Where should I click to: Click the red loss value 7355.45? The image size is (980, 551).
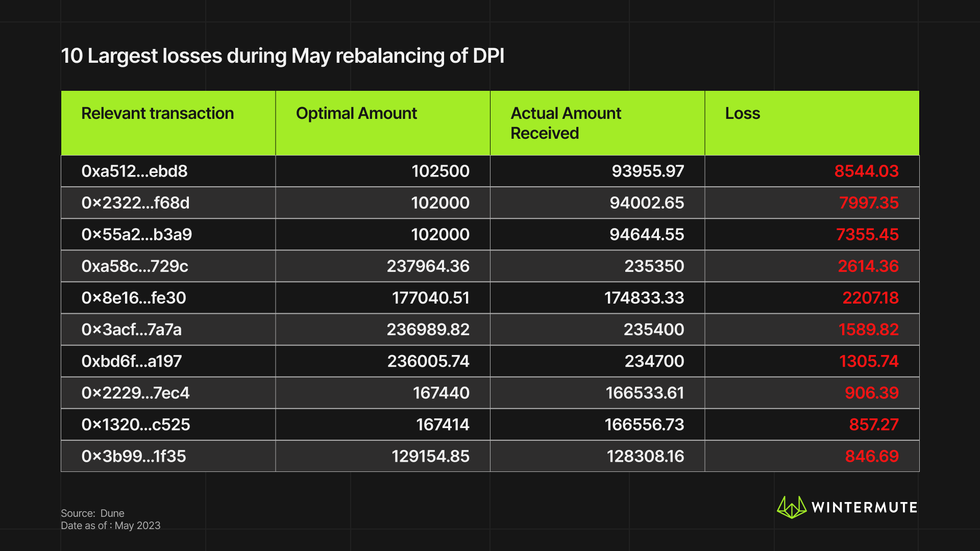click(x=867, y=234)
